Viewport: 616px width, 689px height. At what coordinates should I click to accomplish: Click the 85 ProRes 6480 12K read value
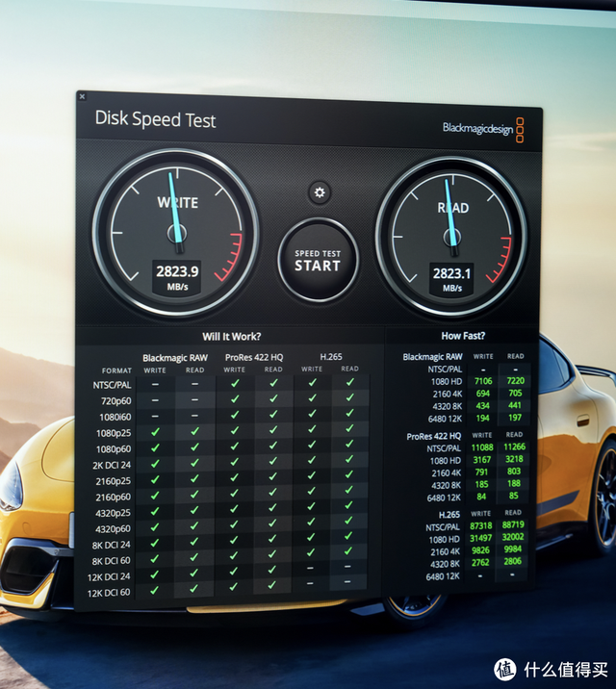(514, 497)
